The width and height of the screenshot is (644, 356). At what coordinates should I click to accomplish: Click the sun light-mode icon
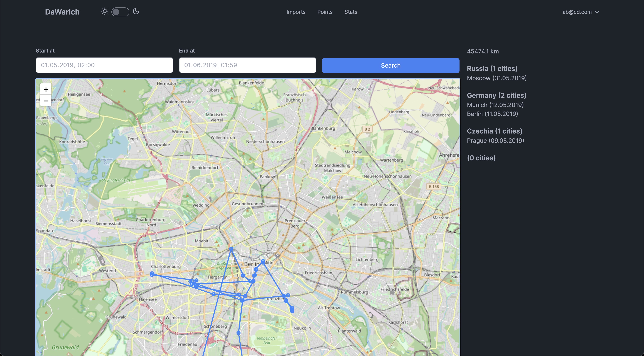[x=105, y=12]
